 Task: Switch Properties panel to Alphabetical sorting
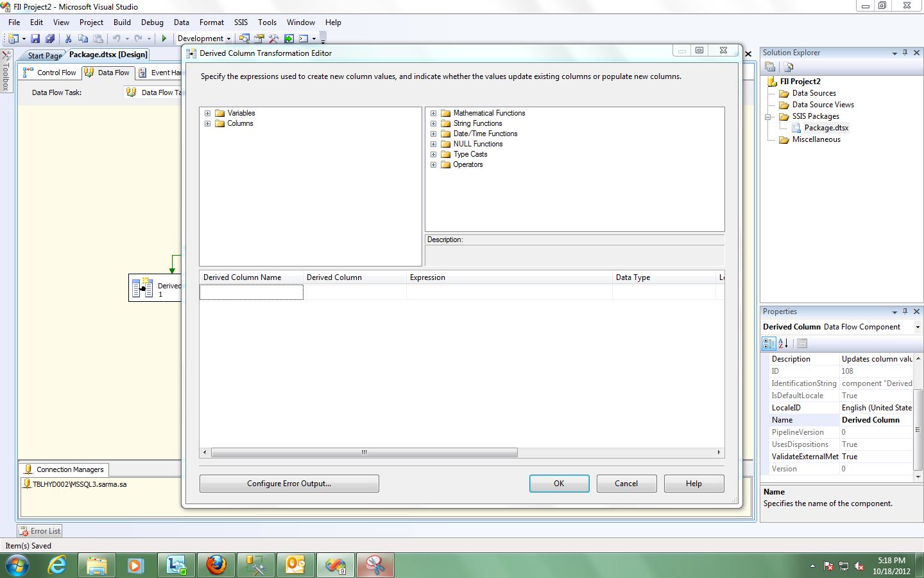pos(784,344)
